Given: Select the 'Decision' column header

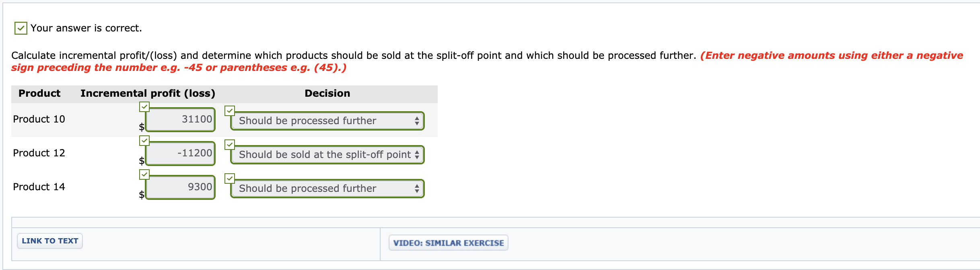Looking at the screenshot, I should pos(327,93).
